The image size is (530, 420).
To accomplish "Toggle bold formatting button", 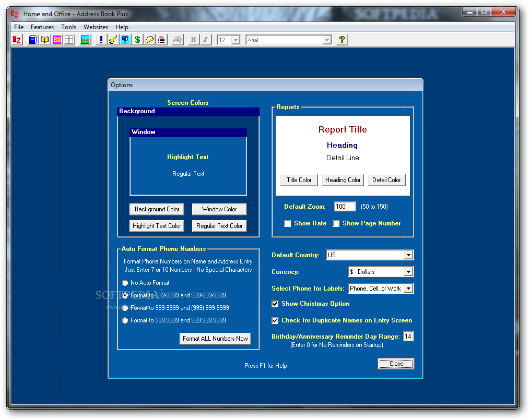I will 193,40.
